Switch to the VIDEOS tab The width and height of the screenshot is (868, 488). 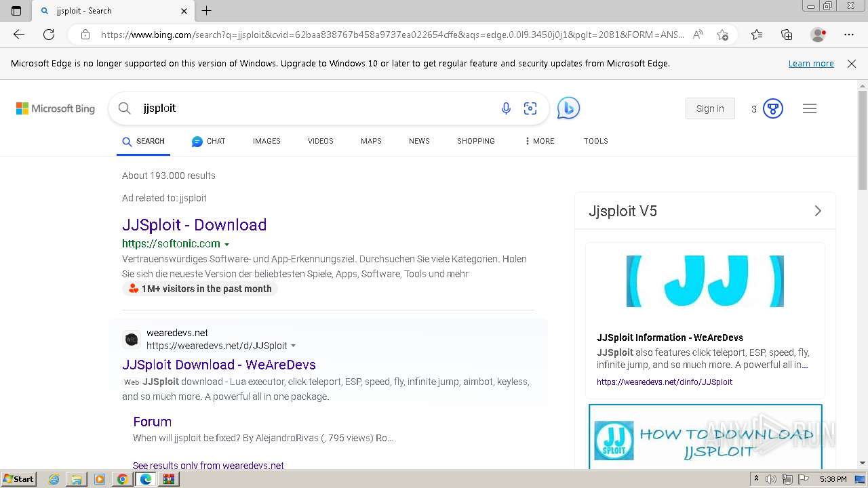(321, 141)
